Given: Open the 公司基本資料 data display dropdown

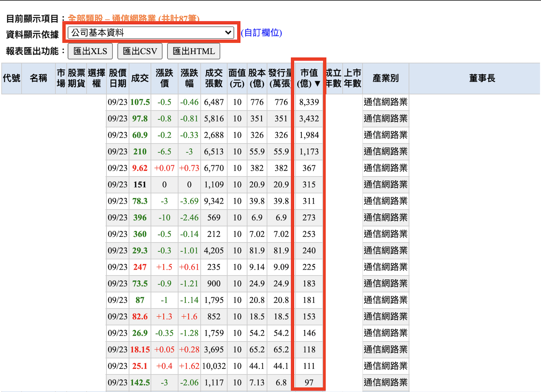Looking at the screenshot, I should click(151, 32).
